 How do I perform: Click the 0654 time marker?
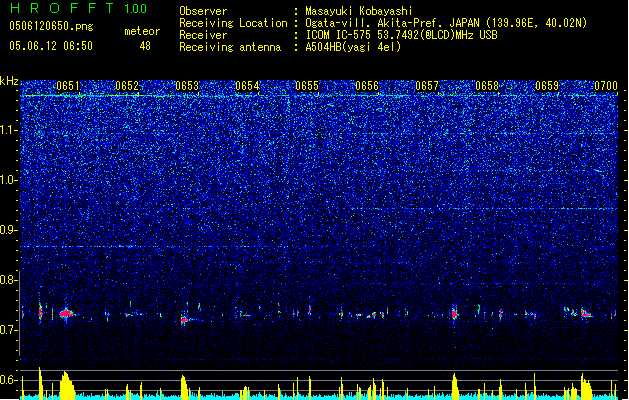(x=247, y=86)
